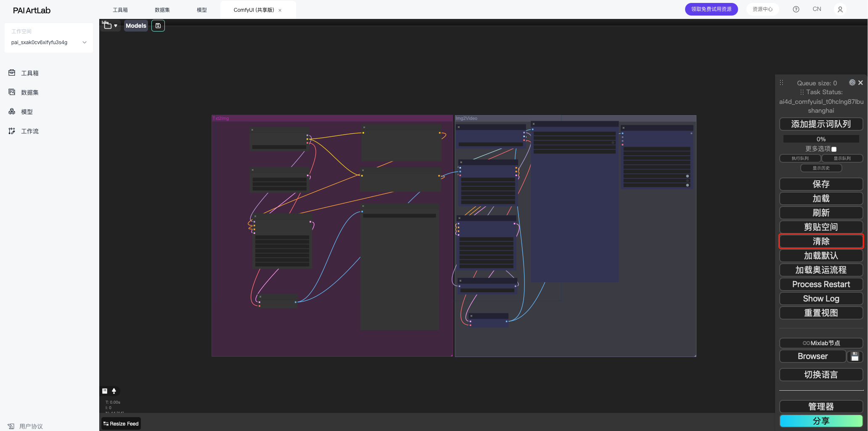Click the 切换语言 button
The image size is (868, 431).
pos(821,375)
